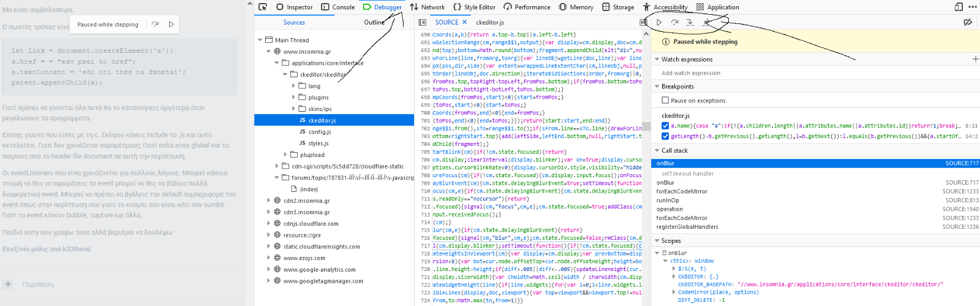Expand www.google-analytics.com domain
The image size is (980, 306).
click(268, 270)
